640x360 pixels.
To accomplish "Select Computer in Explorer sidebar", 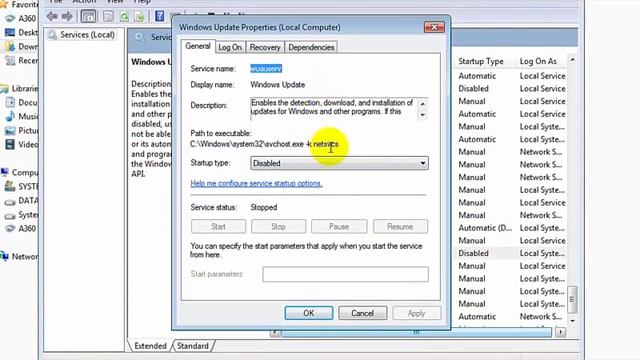I will (x=20, y=172).
